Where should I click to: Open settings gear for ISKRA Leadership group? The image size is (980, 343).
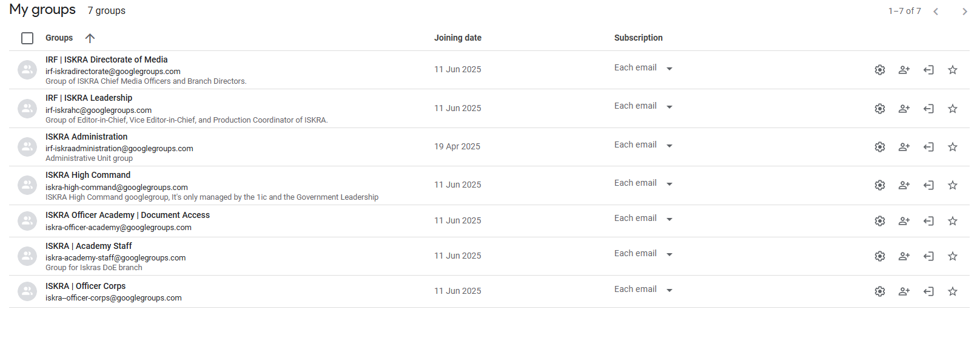point(879,109)
